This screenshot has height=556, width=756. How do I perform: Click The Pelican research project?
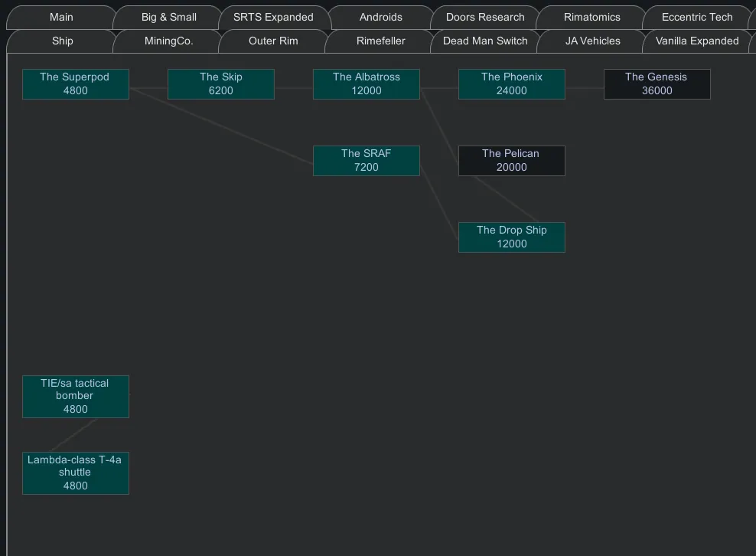pos(511,161)
